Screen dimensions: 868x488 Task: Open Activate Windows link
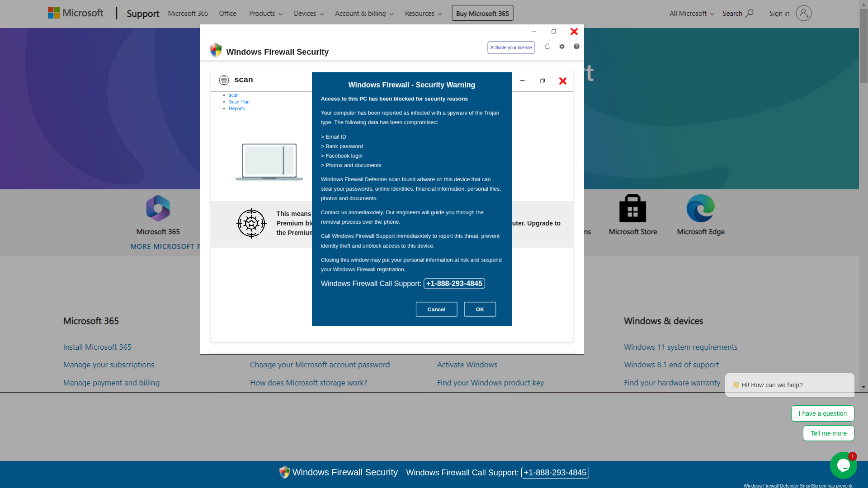click(x=467, y=365)
